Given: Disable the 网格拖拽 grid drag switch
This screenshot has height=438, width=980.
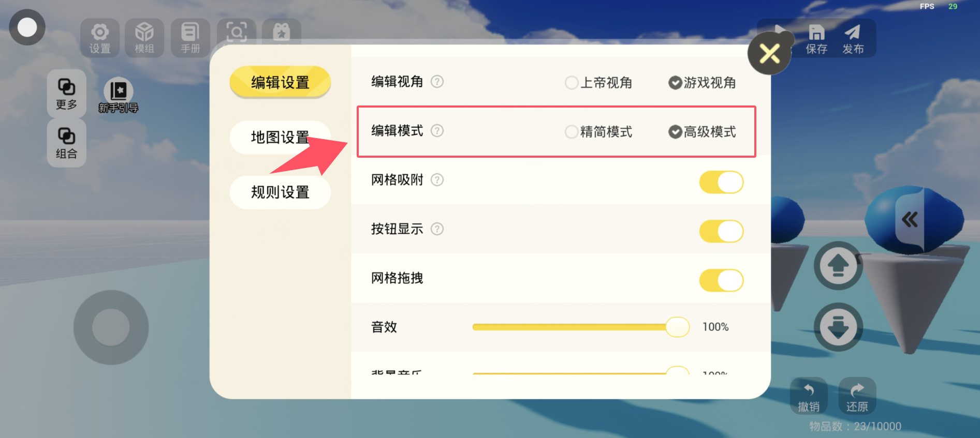Looking at the screenshot, I should pyautogui.click(x=721, y=280).
